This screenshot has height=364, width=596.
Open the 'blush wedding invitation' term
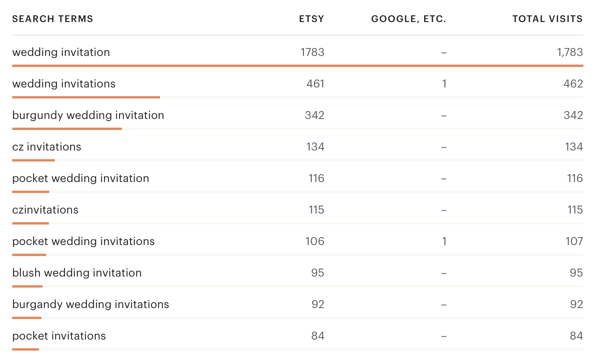(77, 273)
